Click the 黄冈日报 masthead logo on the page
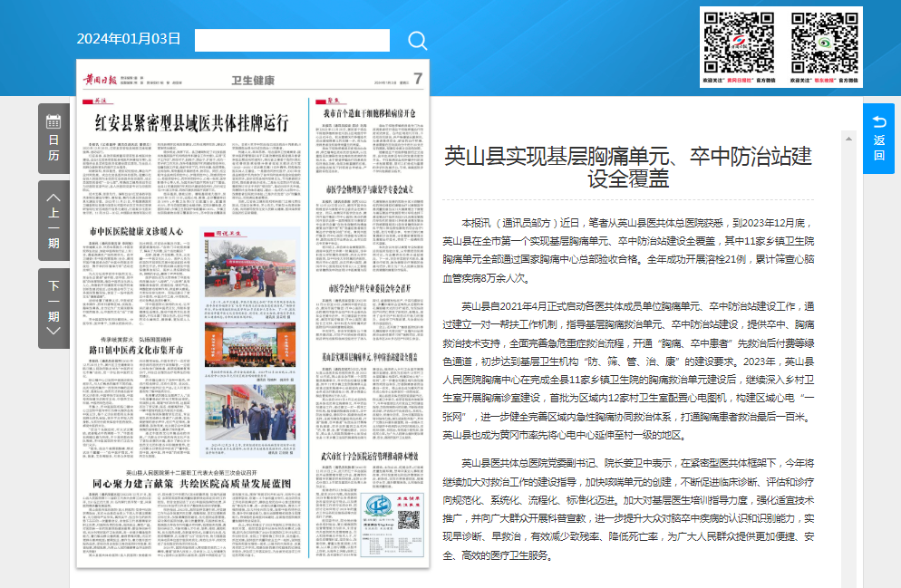 (99, 79)
